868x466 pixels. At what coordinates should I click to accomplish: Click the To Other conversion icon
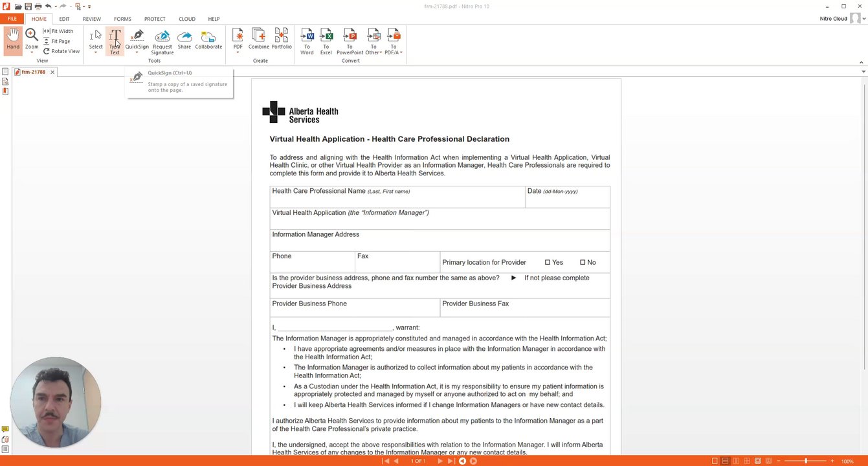(373, 36)
